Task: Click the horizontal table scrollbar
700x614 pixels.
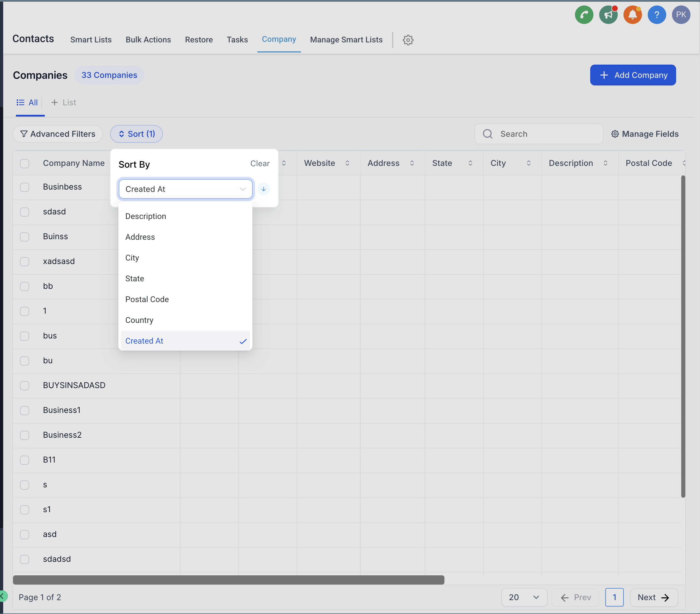Action: (x=228, y=580)
